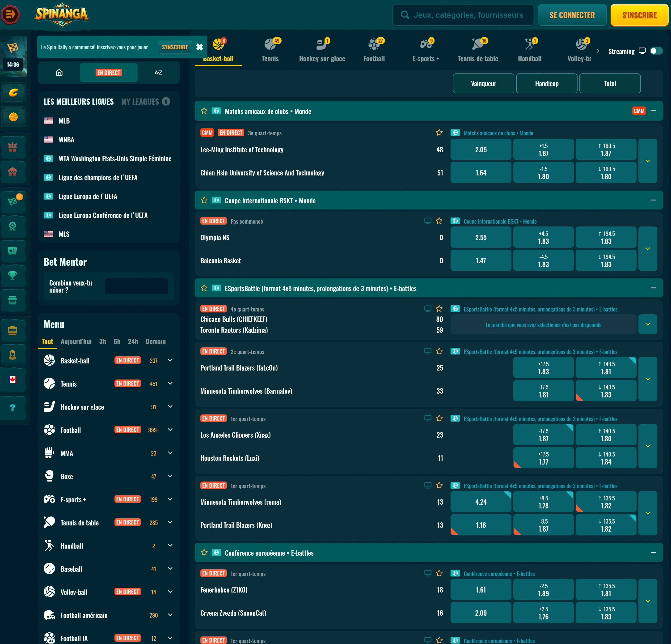The image size is (671, 644).
Task: Open the help question mark sidebar icon
Action: click(x=13, y=408)
